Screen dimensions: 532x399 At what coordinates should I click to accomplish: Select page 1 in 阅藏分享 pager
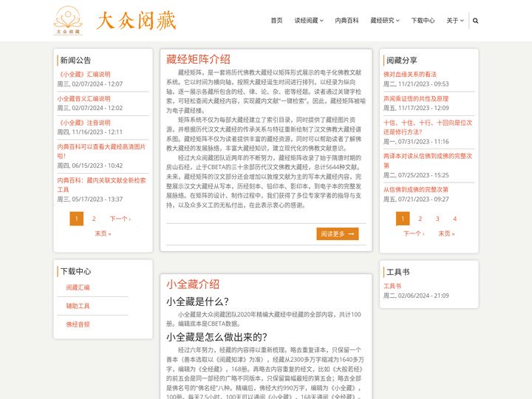pyautogui.click(x=403, y=219)
